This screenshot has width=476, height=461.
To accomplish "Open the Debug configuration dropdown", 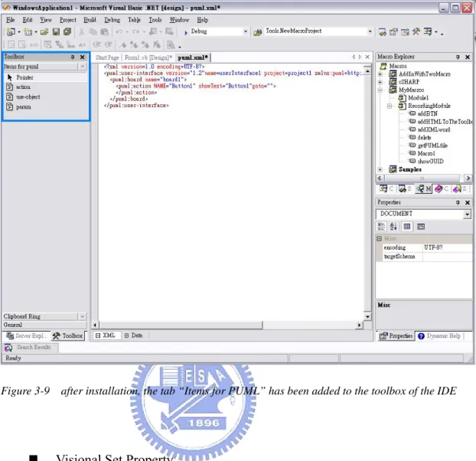I will tap(246, 31).
